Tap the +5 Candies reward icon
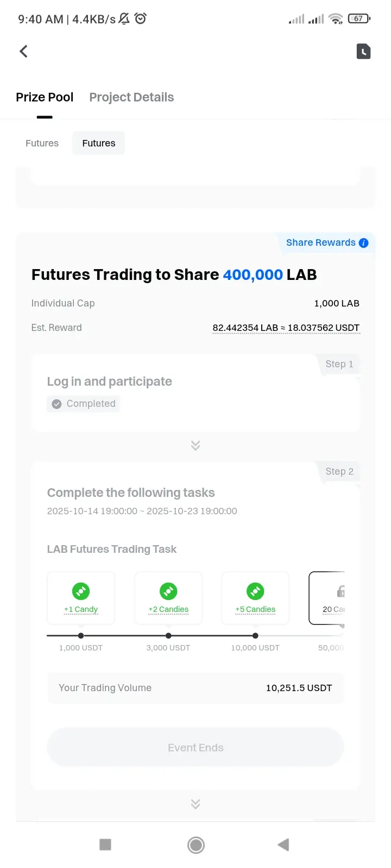391x868 pixels. 255,591
